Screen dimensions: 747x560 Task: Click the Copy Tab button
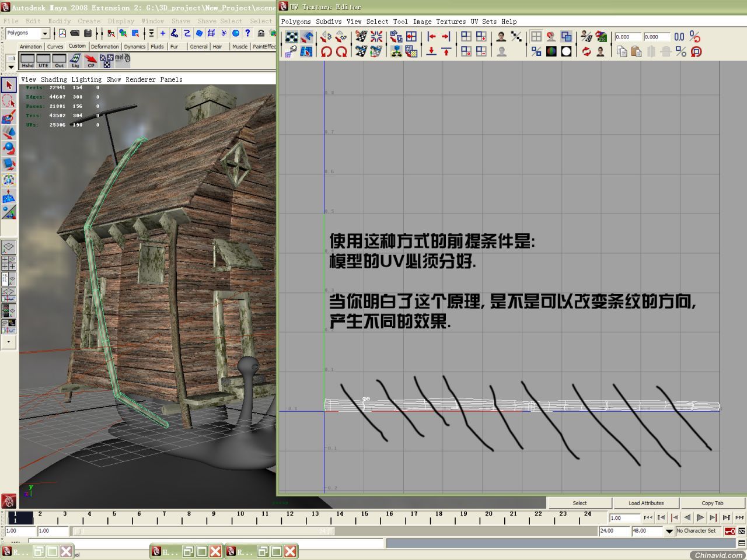(x=712, y=503)
